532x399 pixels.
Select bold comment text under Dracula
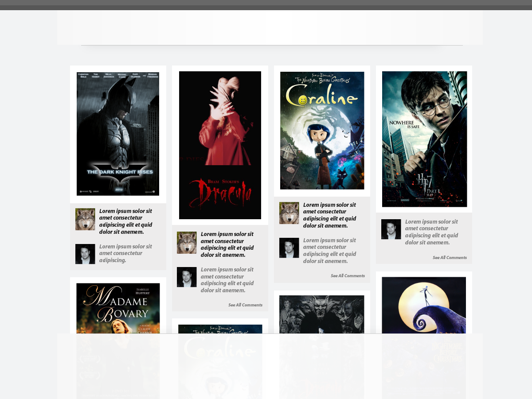pos(227,244)
